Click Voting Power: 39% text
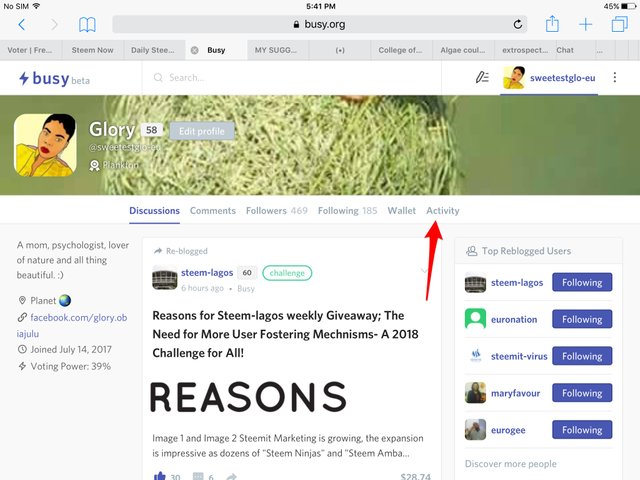640x480 pixels. coord(70,367)
